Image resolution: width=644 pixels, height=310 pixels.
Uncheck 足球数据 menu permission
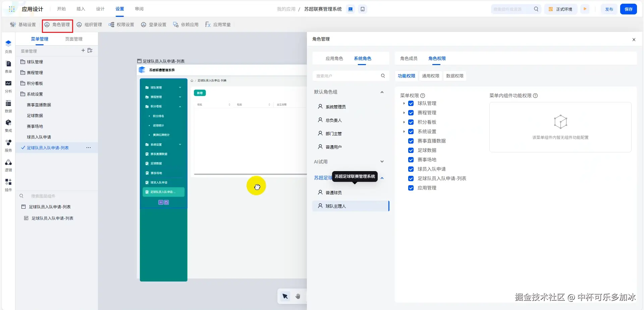[411, 150]
